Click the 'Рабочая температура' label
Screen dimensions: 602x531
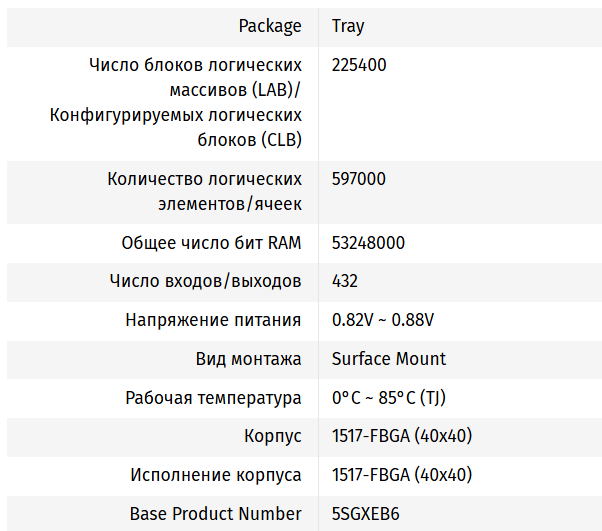click(x=214, y=398)
